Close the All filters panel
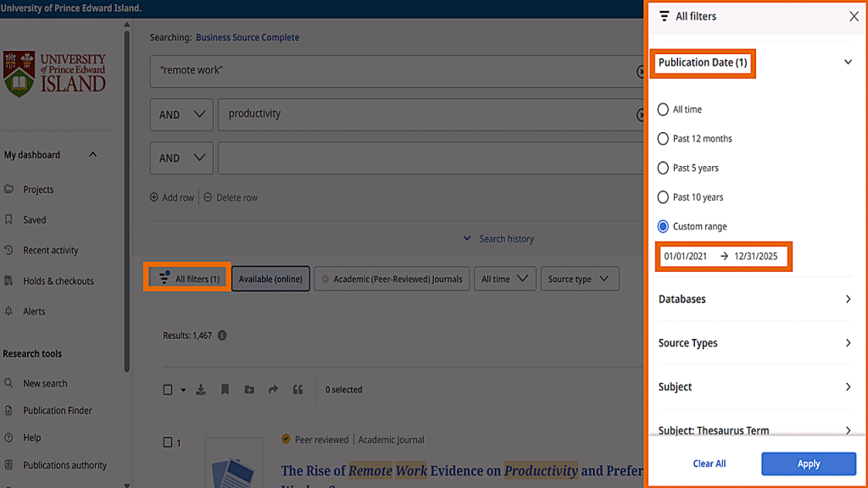The width and height of the screenshot is (868, 488). 854,17
